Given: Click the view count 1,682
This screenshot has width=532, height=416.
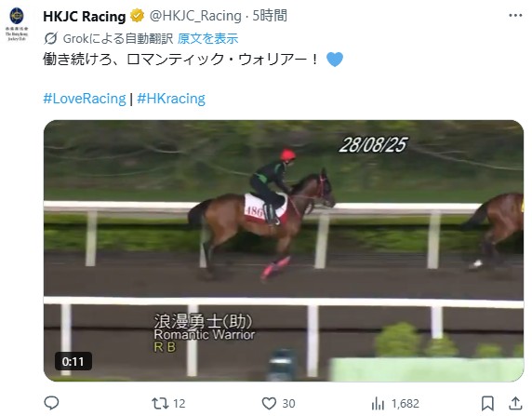Looking at the screenshot, I should pos(406,403).
